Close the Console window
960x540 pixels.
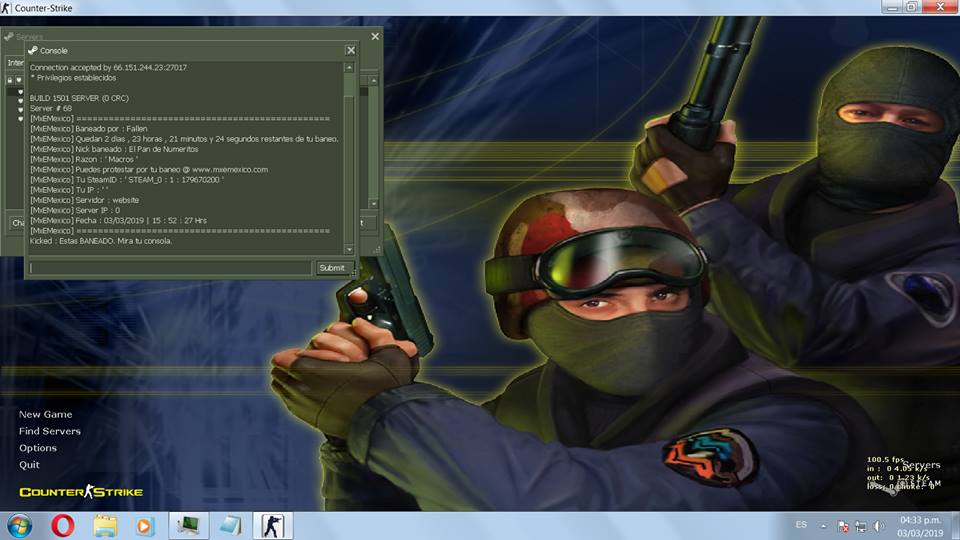(x=351, y=50)
